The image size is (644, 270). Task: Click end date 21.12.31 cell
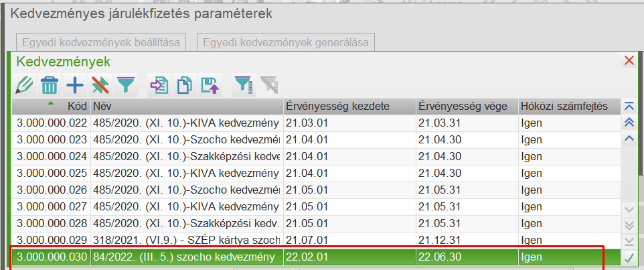point(467,240)
